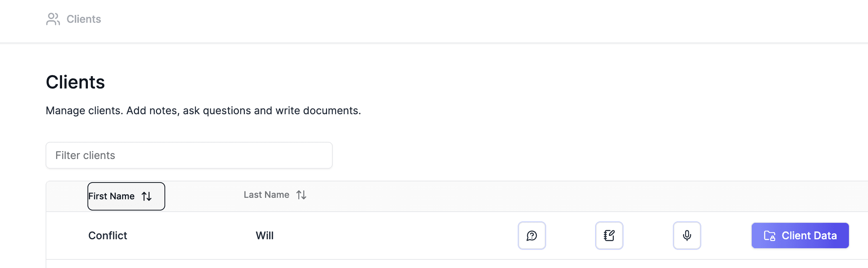Click the blank header cell left of First Name
This screenshot has height=268, width=868.
click(x=67, y=196)
